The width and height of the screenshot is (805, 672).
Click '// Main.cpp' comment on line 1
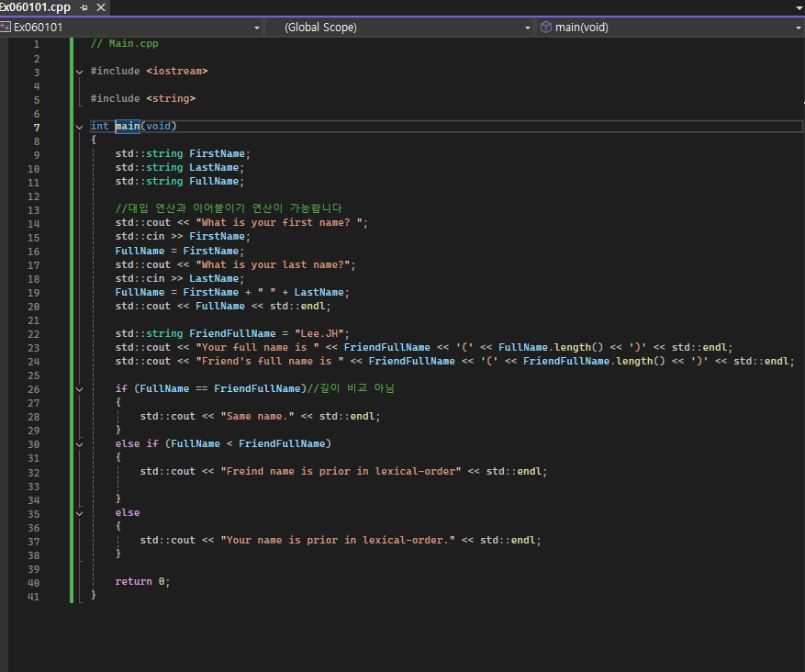click(x=125, y=44)
